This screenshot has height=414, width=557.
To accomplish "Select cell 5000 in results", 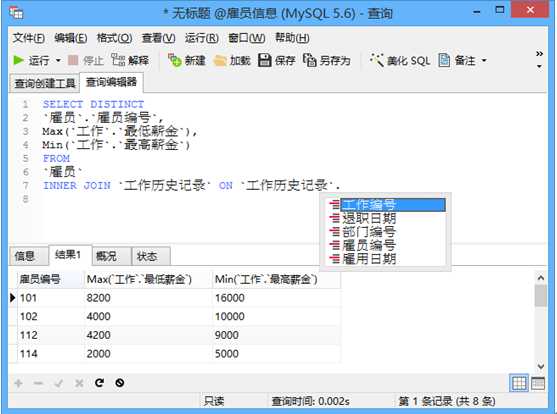I will tap(276, 354).
